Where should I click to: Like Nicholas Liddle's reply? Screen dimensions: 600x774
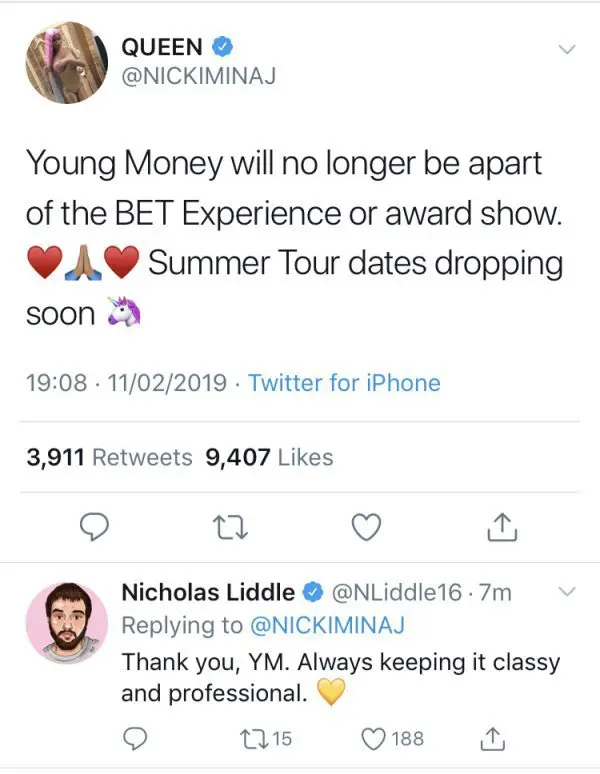[x=372, y=739]
